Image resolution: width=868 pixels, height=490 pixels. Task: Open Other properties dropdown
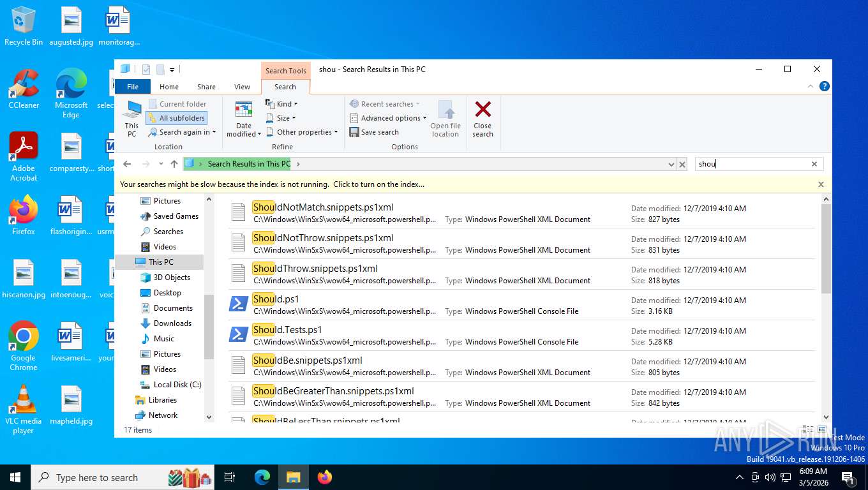tap(302, 132)
